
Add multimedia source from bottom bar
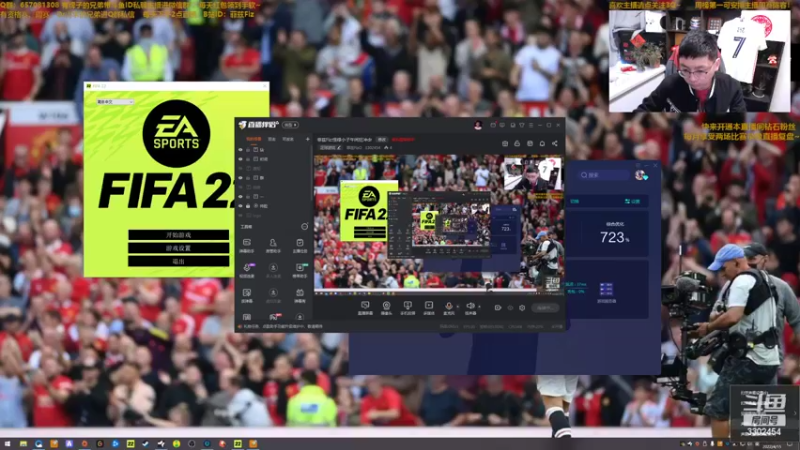click(429, 308)
